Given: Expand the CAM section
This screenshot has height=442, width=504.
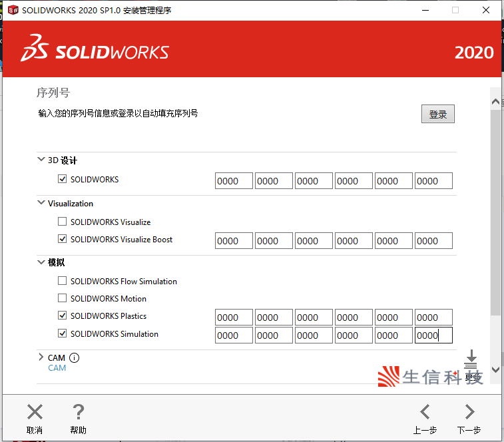Looking at the screenshot, I should (x=41, y=357).
